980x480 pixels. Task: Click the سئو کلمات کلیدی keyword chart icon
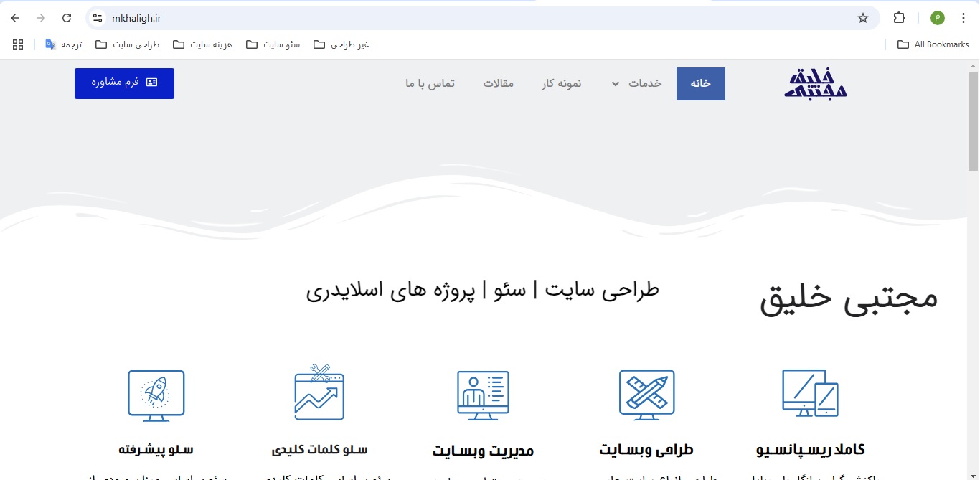[319, 393]
